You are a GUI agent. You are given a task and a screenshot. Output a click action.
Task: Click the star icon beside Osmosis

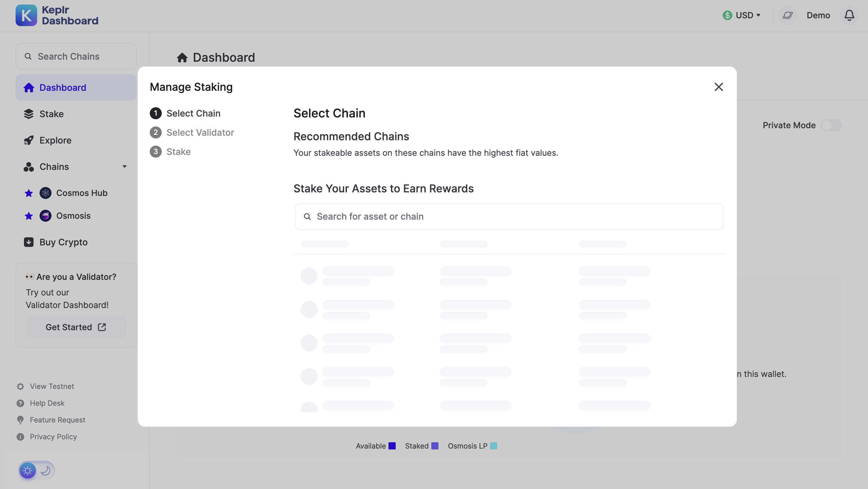click(x=29, y=216)
